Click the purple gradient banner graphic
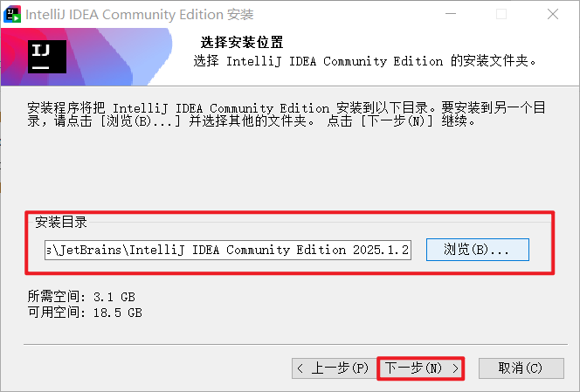 tap(87, 57)
